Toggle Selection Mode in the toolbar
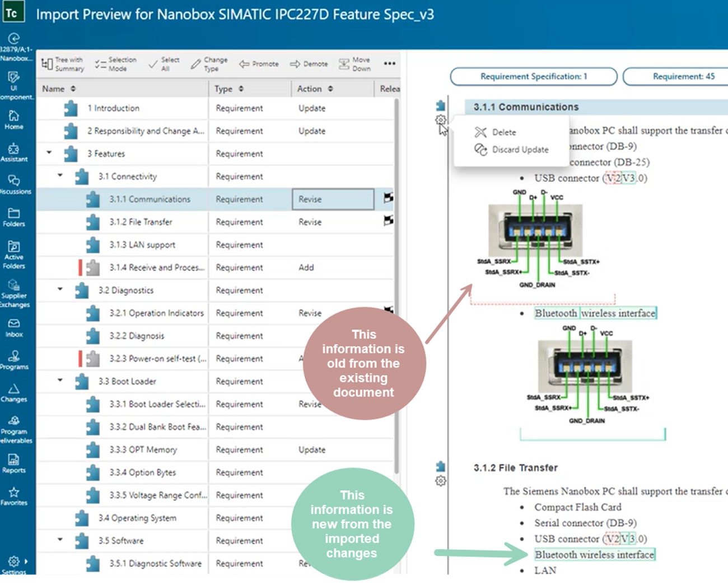Viewport: 728px width, 585px height. tap(115, 64)
